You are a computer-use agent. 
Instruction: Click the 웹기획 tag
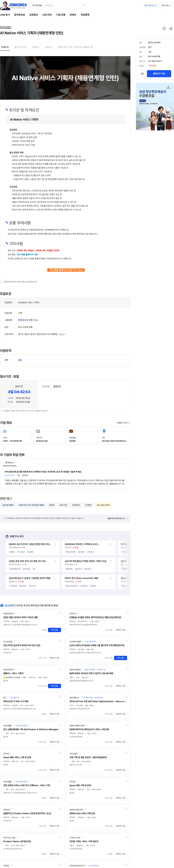coord(52,505)
